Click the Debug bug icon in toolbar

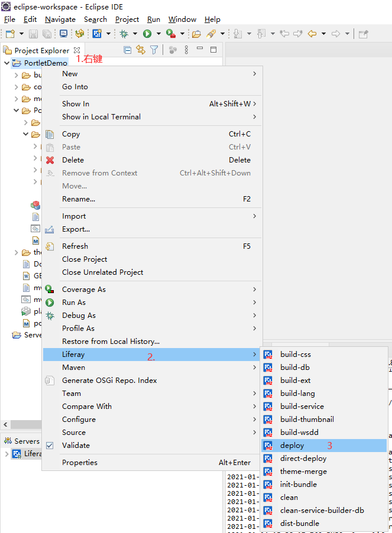[124, 34]
